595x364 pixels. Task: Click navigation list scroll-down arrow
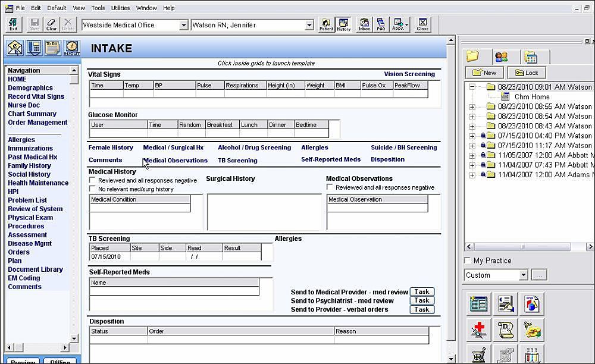pyautogui.click(x=74, y=338)
